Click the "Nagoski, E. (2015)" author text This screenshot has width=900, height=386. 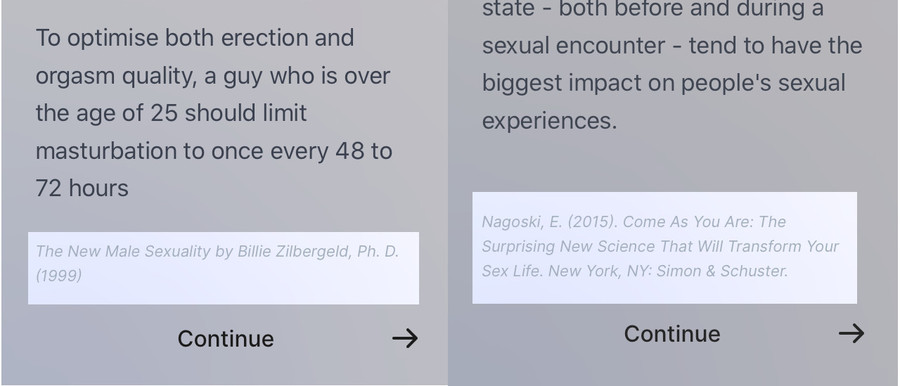[x=550, y=222]
